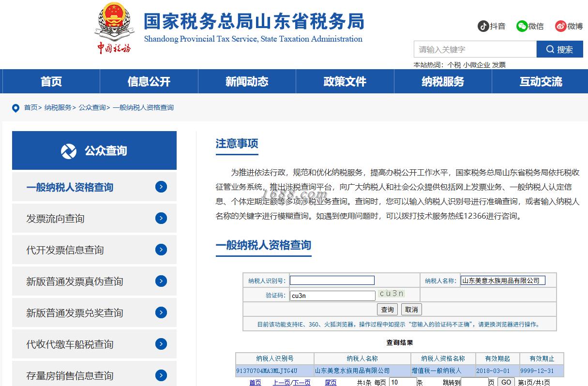
Task: Open the 纳税服务 navigation menu
Action: [x=443, y=81]
